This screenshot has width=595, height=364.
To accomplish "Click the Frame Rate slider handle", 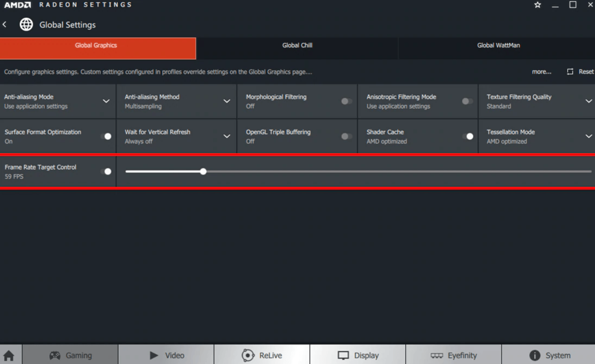I will click(203, 172).
